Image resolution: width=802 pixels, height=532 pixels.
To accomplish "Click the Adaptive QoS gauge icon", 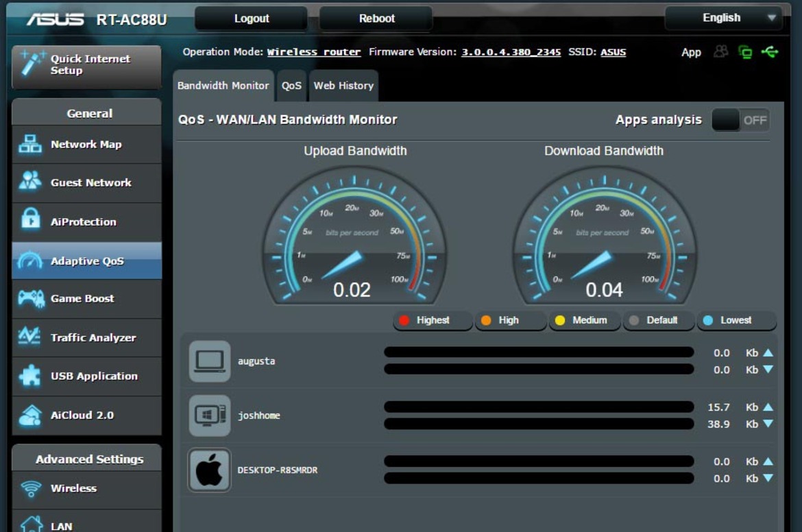I will pyautogui.click(x=30, y=261).
